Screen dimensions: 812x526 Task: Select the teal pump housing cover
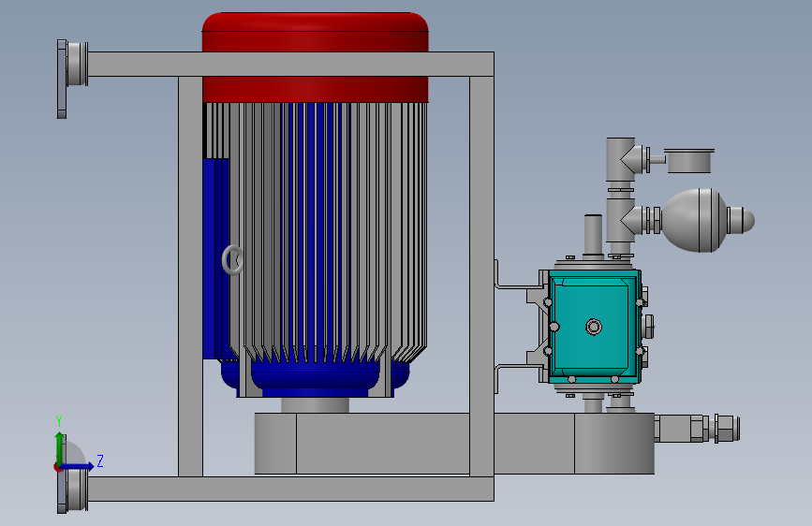coord(595,326)
